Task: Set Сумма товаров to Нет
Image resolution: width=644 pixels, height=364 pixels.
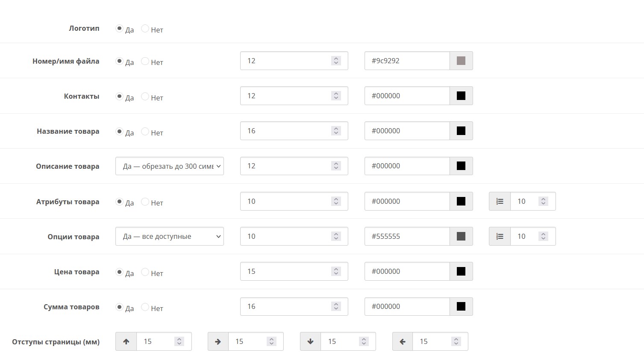Action: pos(145,307)
